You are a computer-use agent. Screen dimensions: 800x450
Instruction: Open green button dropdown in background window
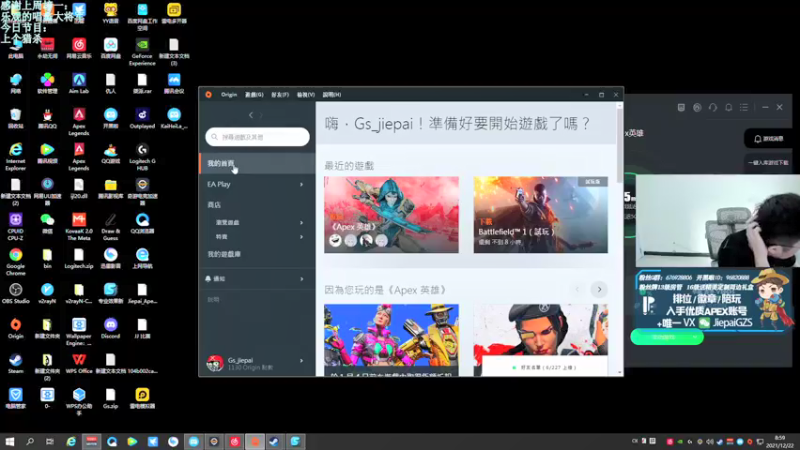pyautogui.click(x=695, y=337)
